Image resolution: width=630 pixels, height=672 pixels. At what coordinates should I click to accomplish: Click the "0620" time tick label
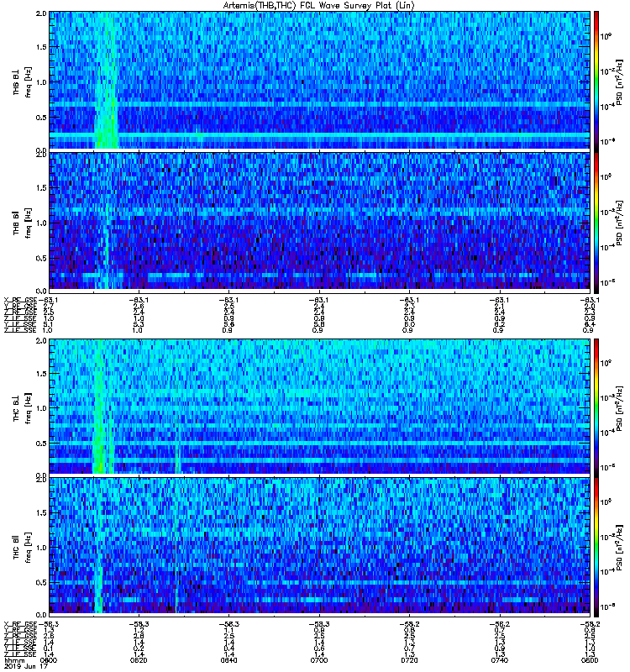pyautogui.click(x=139, y=660)
